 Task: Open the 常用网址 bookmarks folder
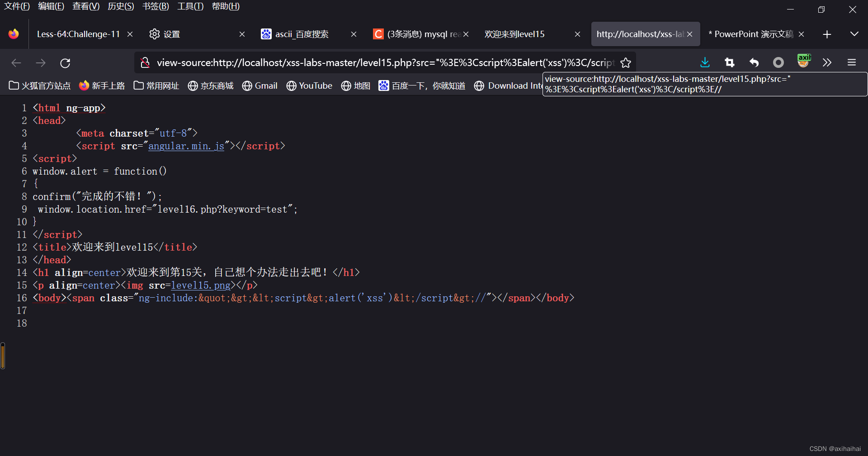click(156, 85)
